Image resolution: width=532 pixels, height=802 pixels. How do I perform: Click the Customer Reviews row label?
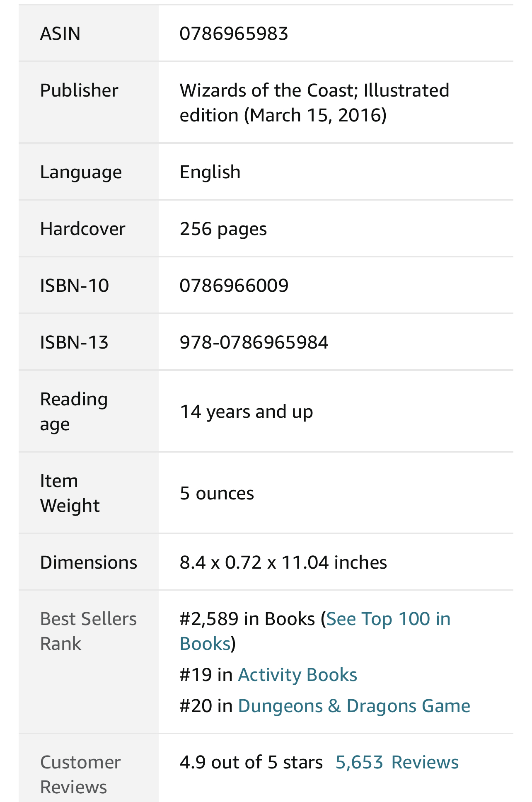pos(80,774)
